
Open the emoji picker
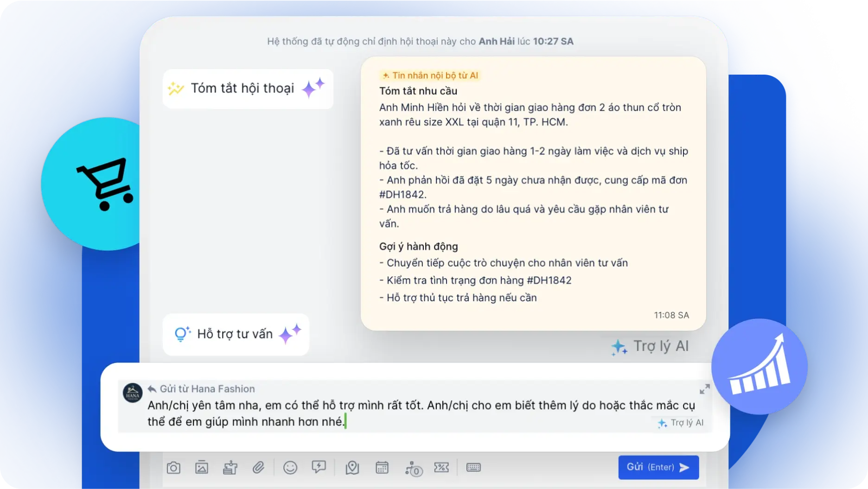(x=290, y=468)
